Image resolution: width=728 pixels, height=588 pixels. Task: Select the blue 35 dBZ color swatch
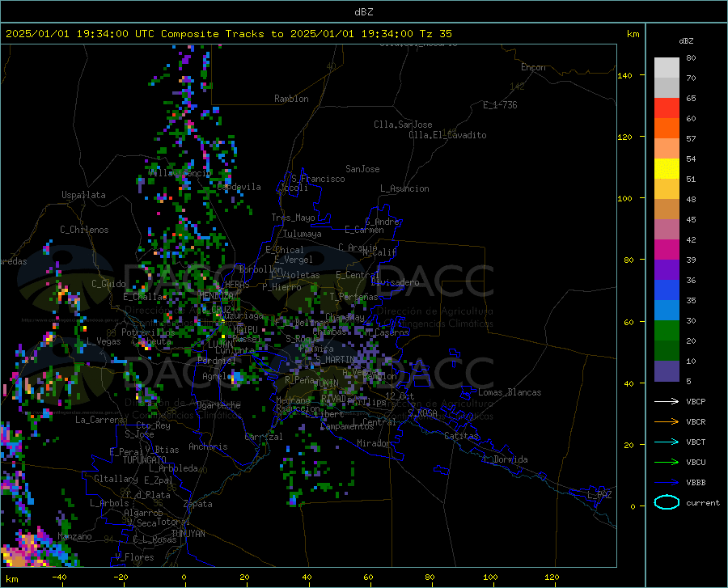pos(667,290)
